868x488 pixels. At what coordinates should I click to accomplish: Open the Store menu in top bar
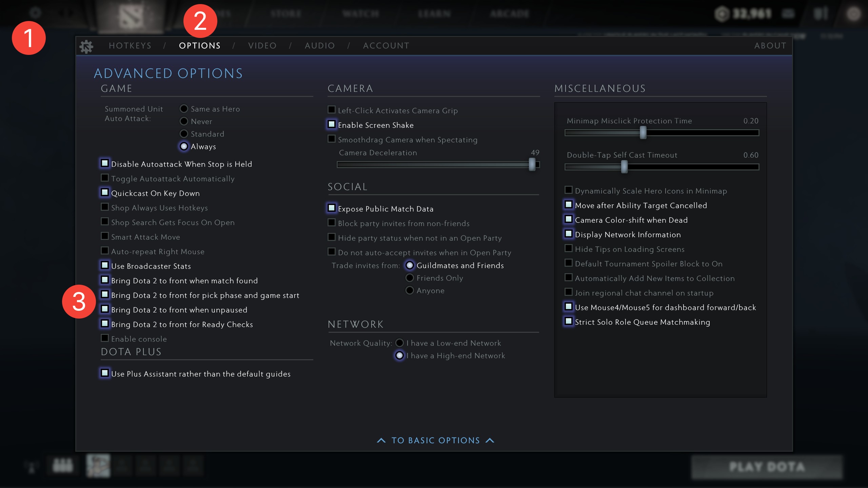point(286,14)
